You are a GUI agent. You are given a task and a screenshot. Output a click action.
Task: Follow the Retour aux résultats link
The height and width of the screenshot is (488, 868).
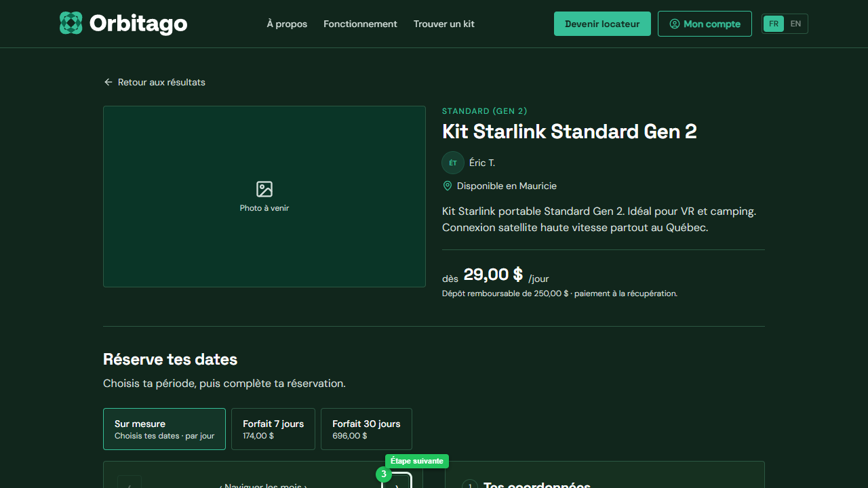click(155, 82)
